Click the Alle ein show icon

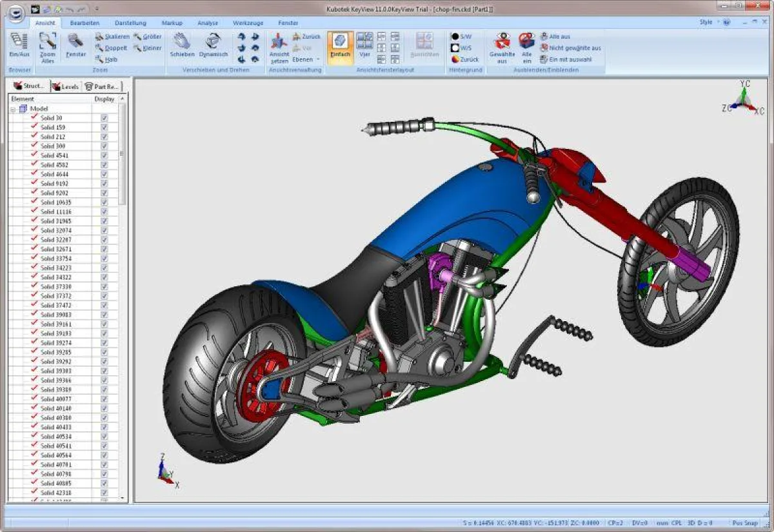527,45
